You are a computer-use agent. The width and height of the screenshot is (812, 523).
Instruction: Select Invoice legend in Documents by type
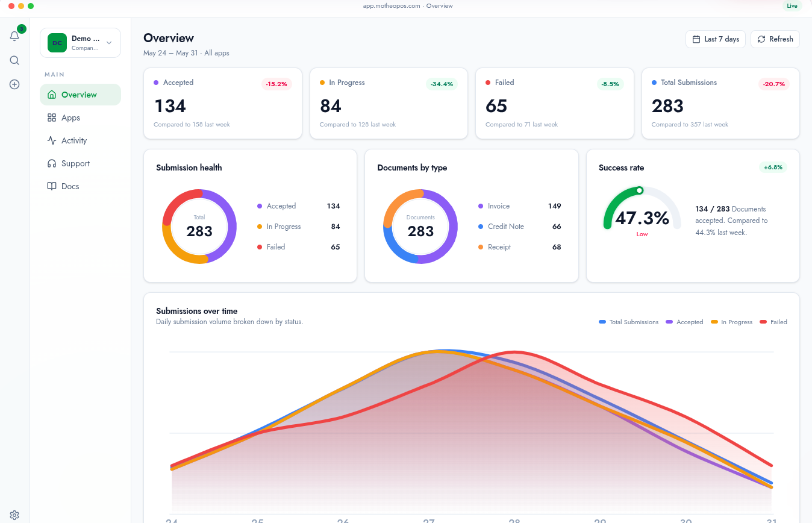[x=520, y=206]
